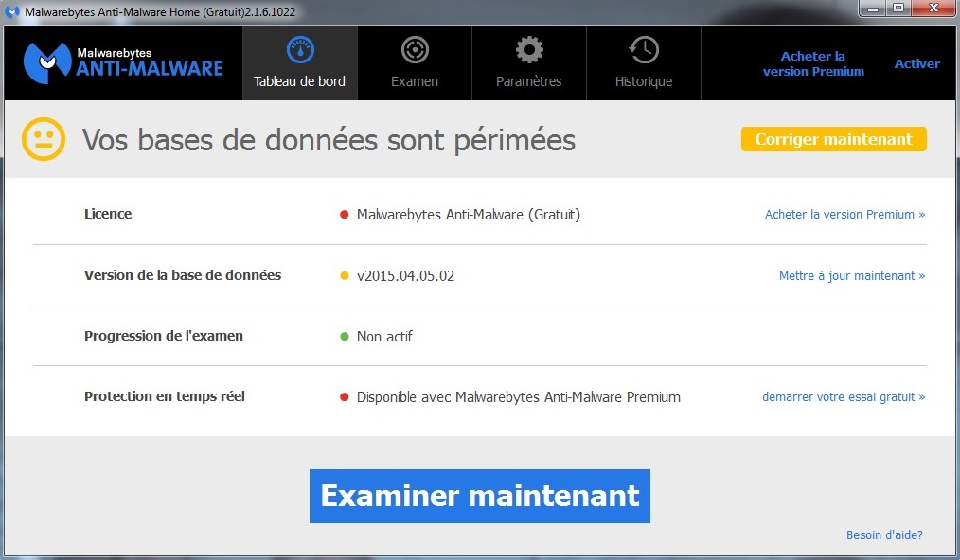
Task: Click the Paramètres gear icon
Action: coord(529,50)
